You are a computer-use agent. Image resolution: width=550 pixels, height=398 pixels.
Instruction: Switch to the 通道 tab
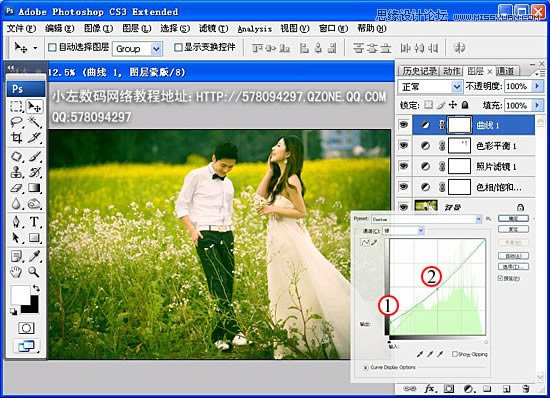(x=505, y=71)
